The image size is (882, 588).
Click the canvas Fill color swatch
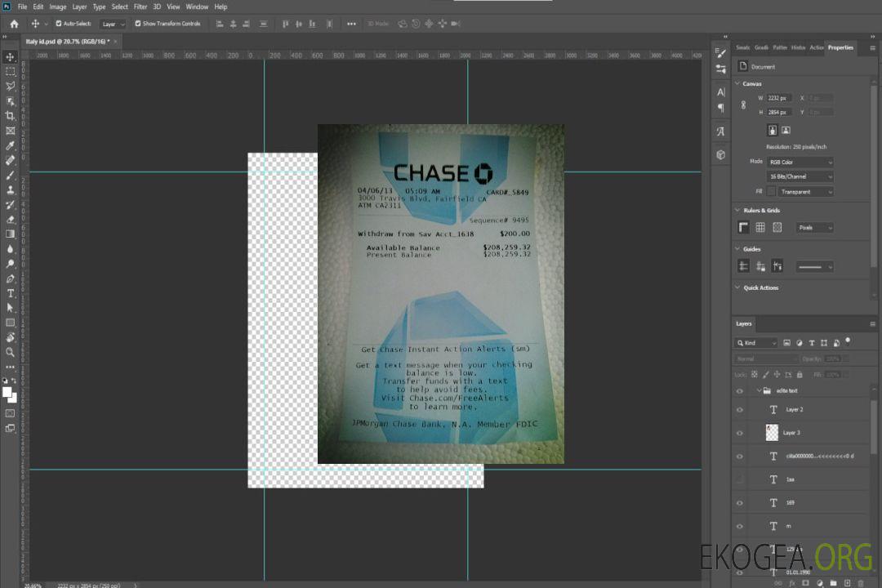[771, 192]
